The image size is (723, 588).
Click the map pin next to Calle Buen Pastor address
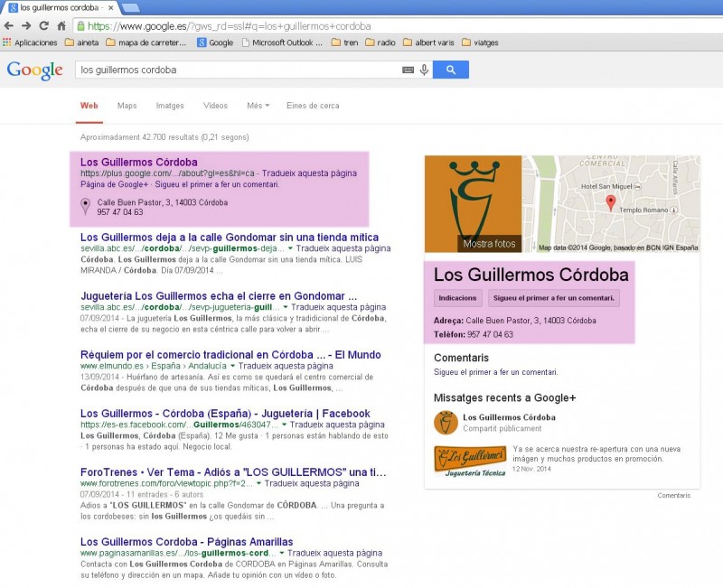[x=85, y=206]
